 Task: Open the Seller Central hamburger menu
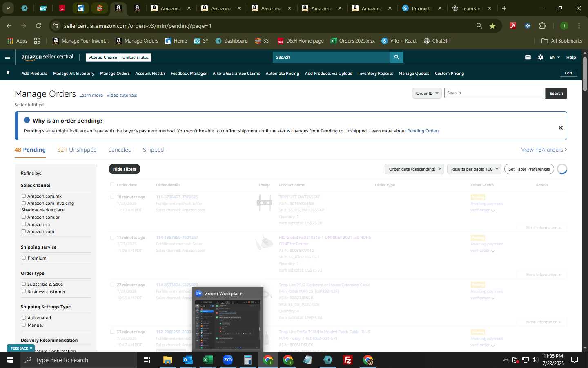[7, 57]
